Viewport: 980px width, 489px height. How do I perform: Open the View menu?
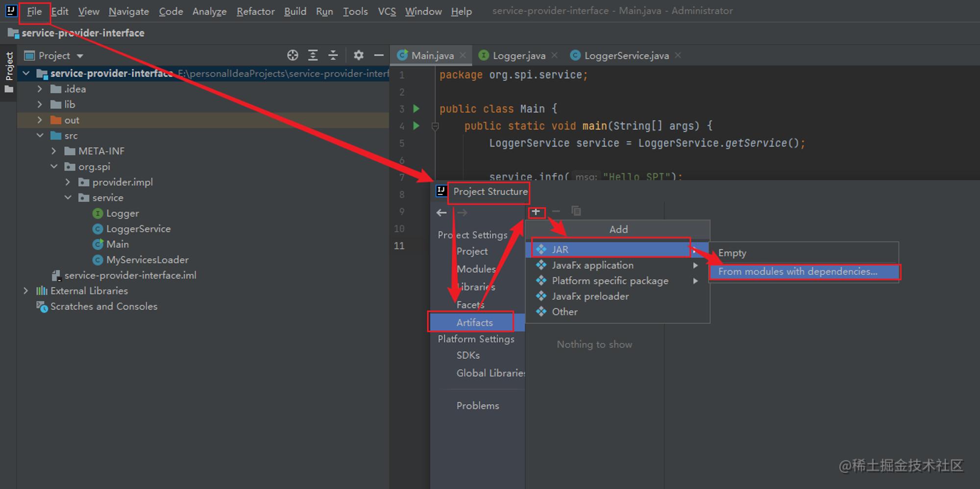pyautogui.click(x=89, y=11)
